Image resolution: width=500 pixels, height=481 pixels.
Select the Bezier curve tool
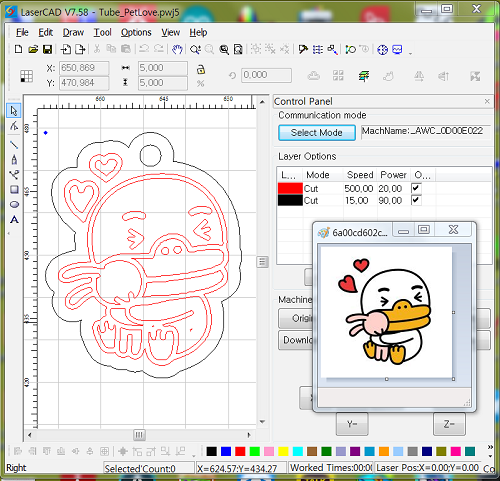pos(14,174)
